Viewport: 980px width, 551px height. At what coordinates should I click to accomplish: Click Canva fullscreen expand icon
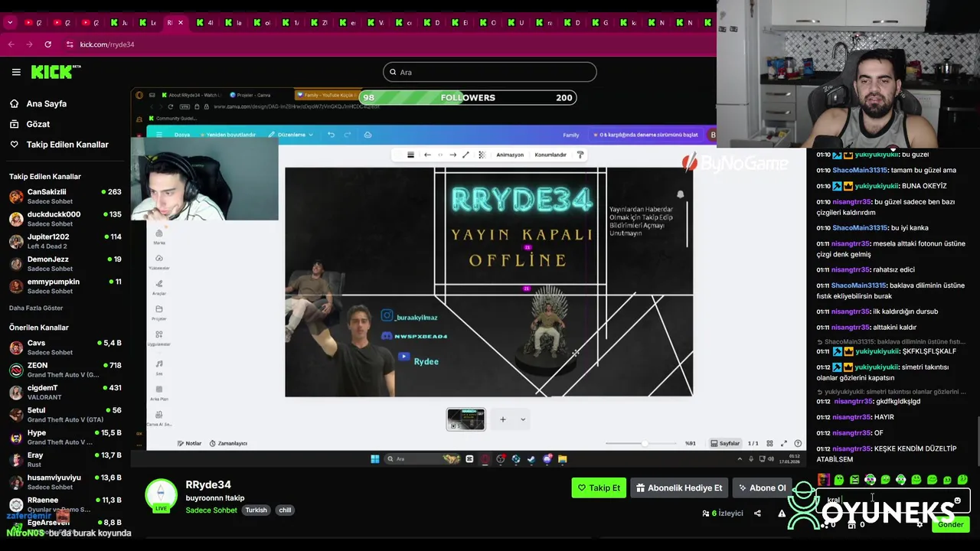coord(783,443)
